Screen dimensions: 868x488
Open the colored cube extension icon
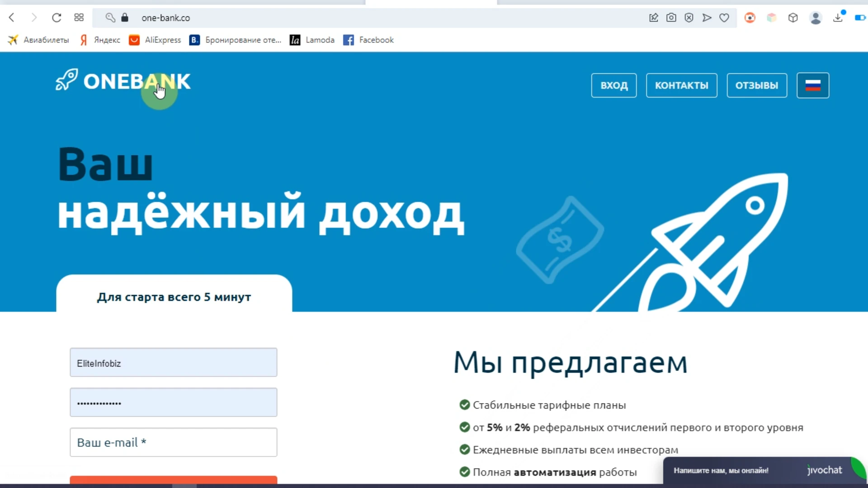coord(772,18)
